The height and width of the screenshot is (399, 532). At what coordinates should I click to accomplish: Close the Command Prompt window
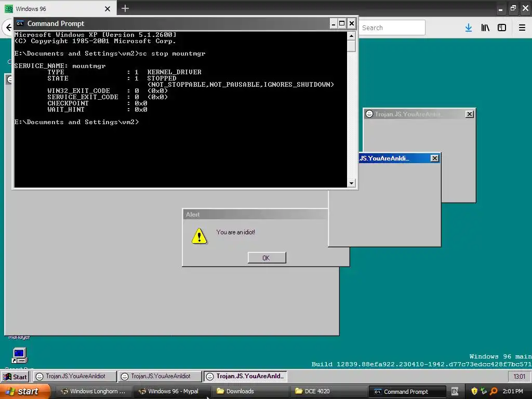(x=352, y=23)
